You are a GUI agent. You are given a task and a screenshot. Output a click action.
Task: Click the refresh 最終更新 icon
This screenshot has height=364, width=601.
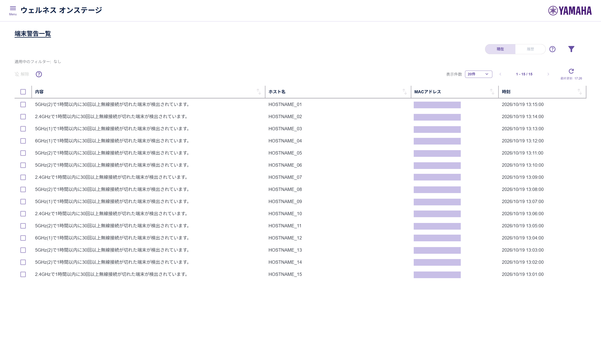571,71
